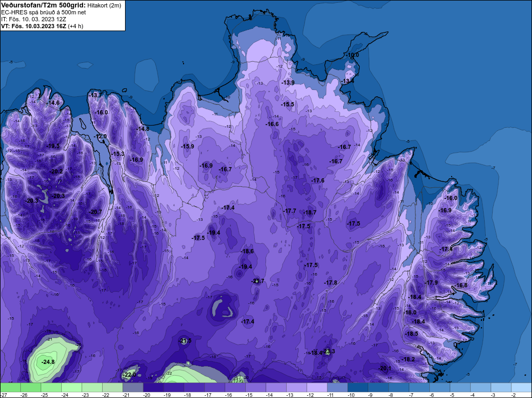Viewport: 532px width, 398px height.
Task: Select the -14.6 temperature label
Action: pyautogui.click(x=53, y=103)
